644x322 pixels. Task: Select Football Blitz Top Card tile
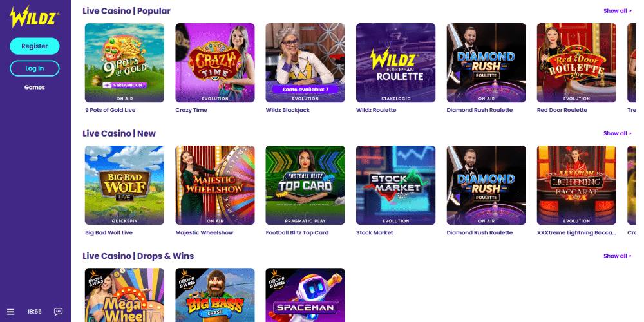305,185
